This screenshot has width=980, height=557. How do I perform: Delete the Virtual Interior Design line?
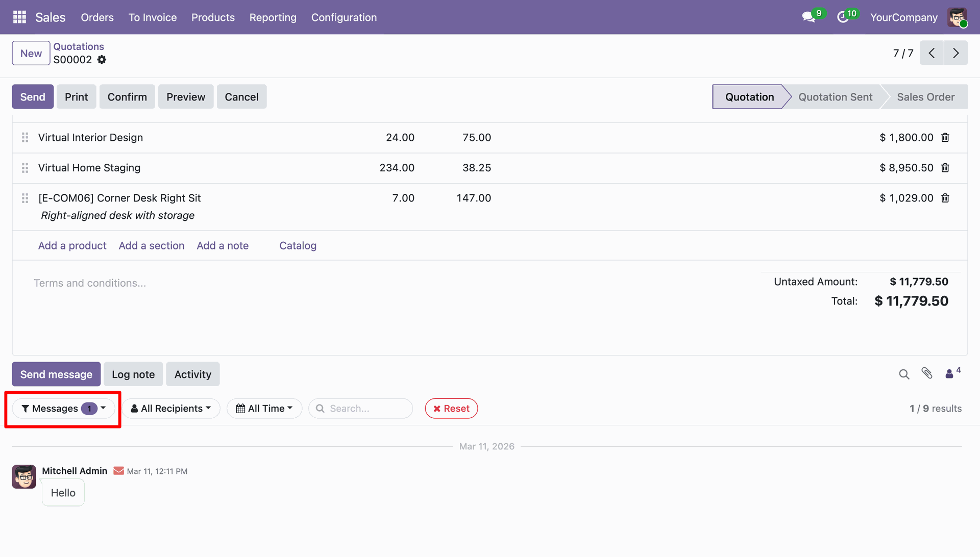(945, 138)
